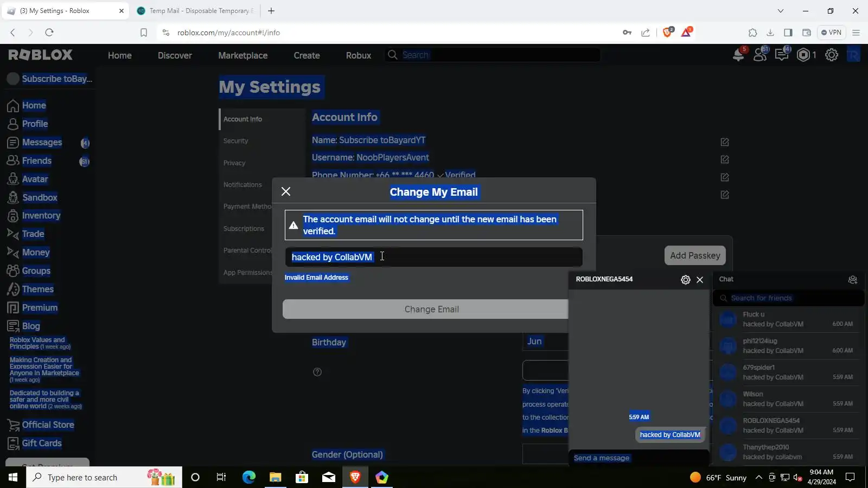Open browser extensions puzzle icon
The width and height of the screenshot is (868, 488).
tap(752, 33)
